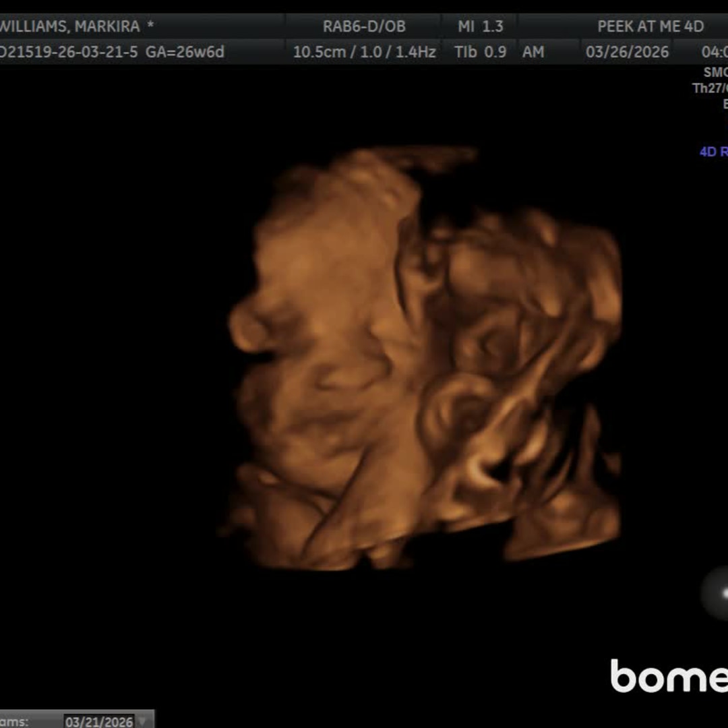Click the TIb 0.9 indicator

[x=480, y=52]
